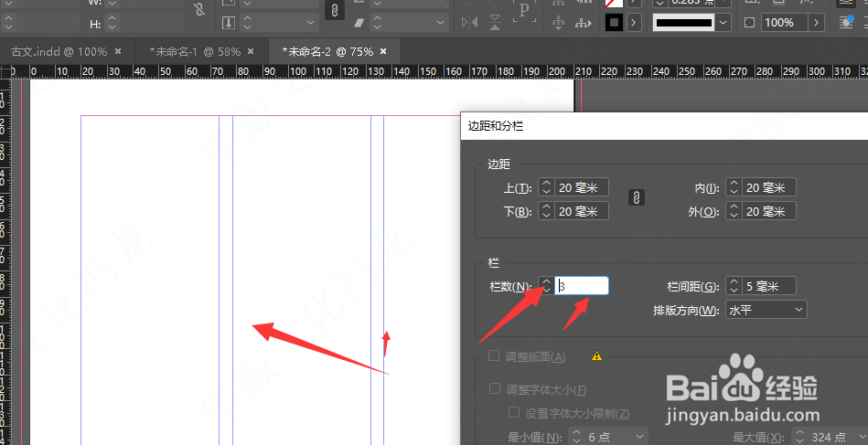The height and width of the screenshot is (445, 868).
Task: Click stepper beside the boxed down-arrow icon
Action: (x=248, y=23)
